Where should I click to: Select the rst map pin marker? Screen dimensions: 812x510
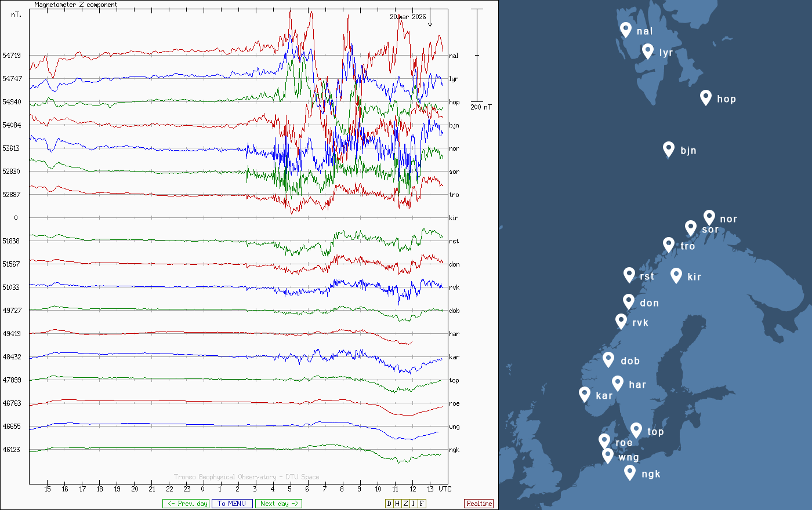[629, 275]
